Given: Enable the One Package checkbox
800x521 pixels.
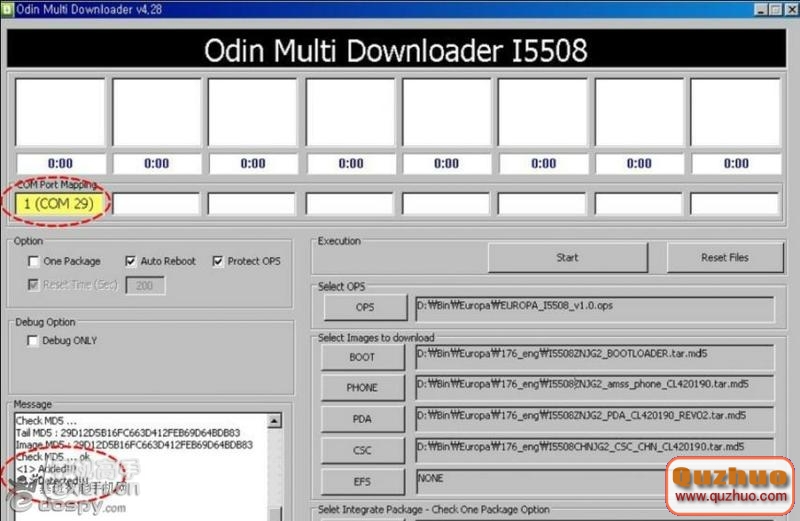Looking at the screenshot, I should point(34,262).
